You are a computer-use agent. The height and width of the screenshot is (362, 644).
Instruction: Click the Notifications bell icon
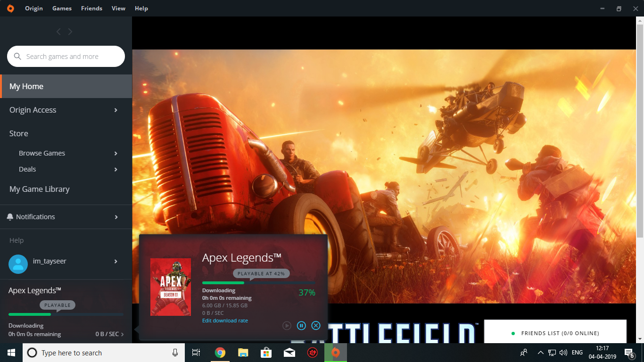[10, 217]
